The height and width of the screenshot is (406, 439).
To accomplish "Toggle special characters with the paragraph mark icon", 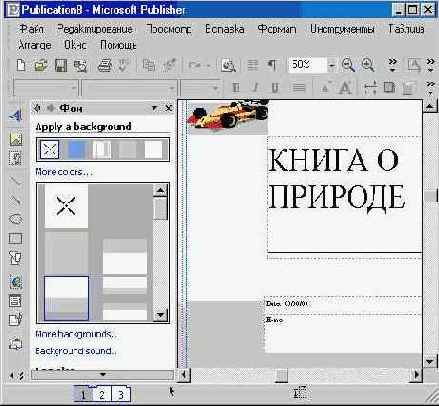I will (272, 65).
